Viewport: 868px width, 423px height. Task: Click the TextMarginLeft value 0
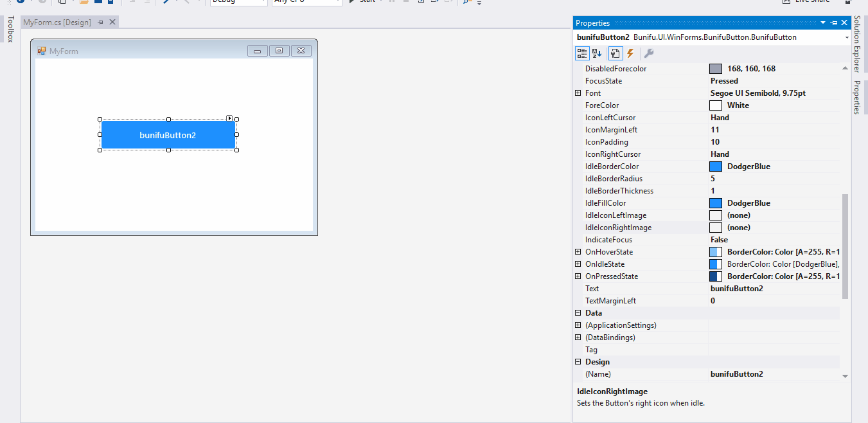(713, 301)
